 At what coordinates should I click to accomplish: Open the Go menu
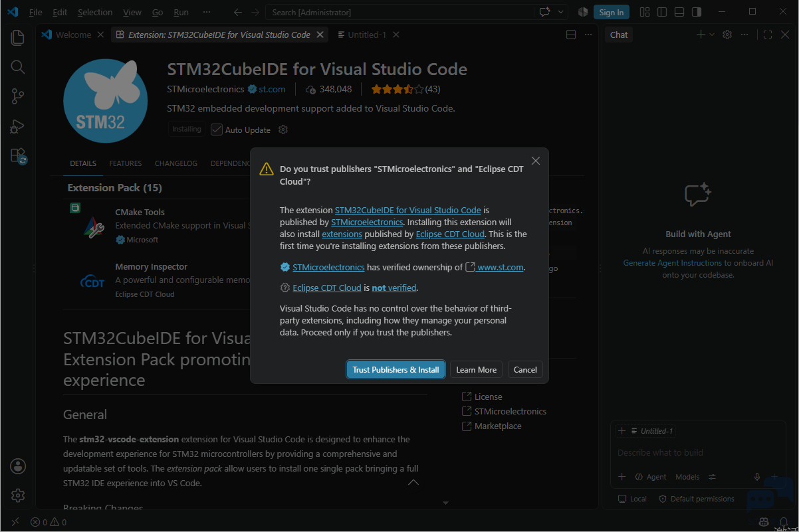158,12
